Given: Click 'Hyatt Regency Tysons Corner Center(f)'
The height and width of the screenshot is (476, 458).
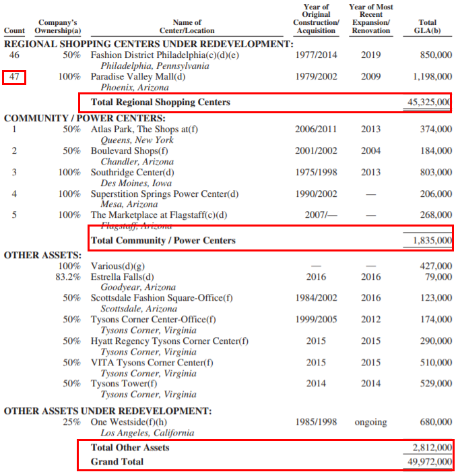Looking at the screenshot, I should coord(170,341).
